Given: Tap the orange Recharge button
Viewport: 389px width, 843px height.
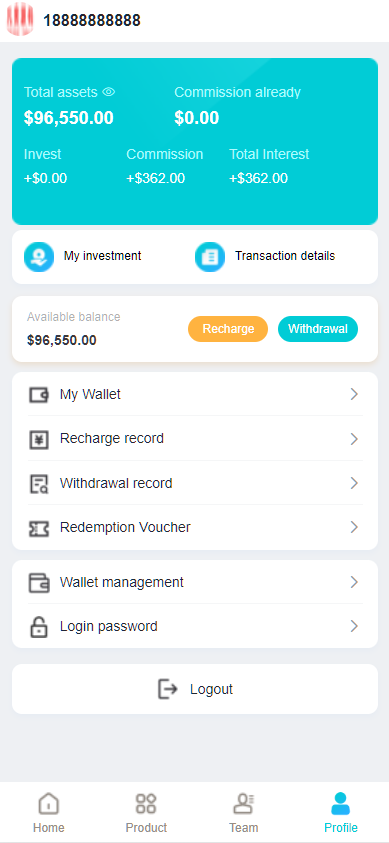Looking at the screenshot, I should click(x=228, y=329).
